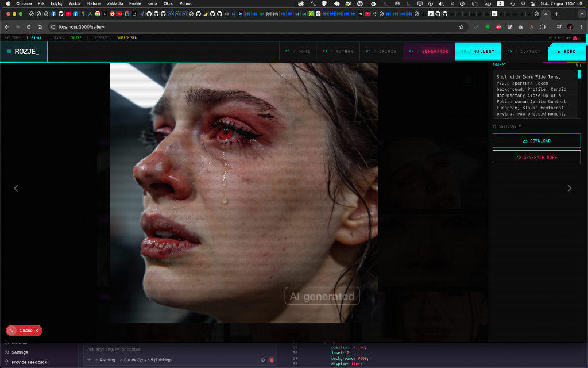The image size is (588, 368).
Task: Open Historia menu in the menu bar
Action: [x=94, y=3]
